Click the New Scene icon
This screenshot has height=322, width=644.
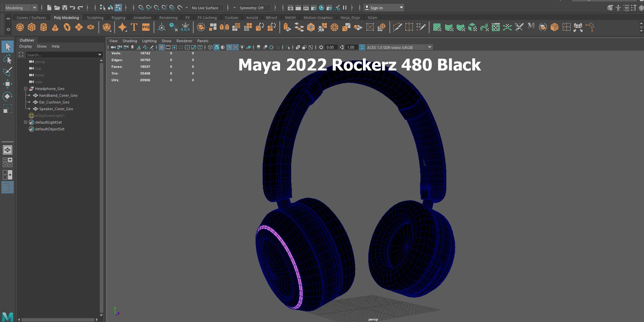click(49, 7)
